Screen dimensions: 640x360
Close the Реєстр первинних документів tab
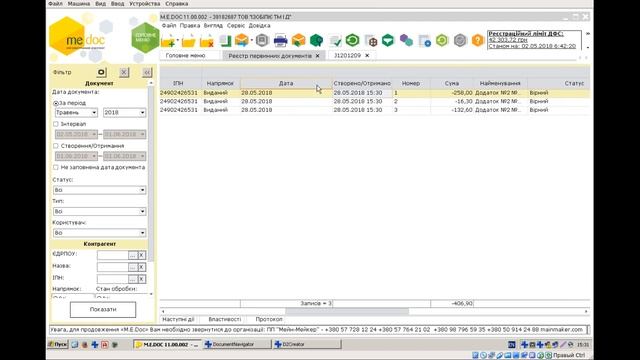pos(318,56)
